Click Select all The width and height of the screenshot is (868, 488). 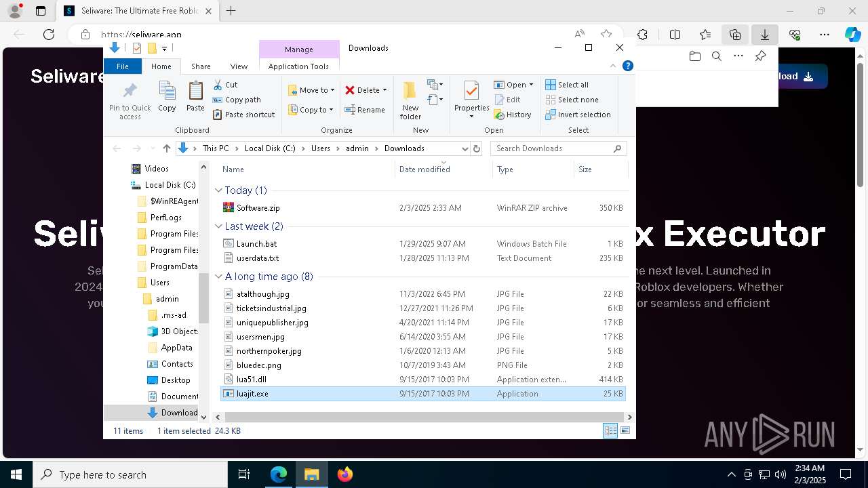pos(567,85)
